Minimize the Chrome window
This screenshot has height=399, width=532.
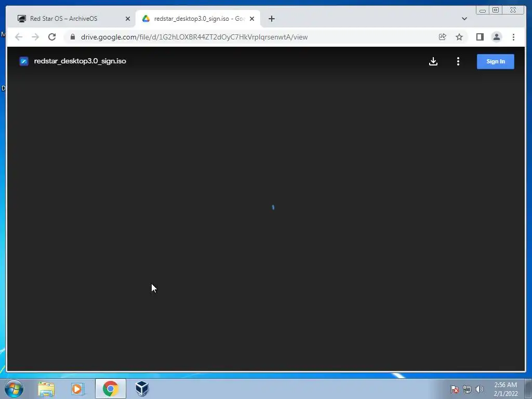483,10
